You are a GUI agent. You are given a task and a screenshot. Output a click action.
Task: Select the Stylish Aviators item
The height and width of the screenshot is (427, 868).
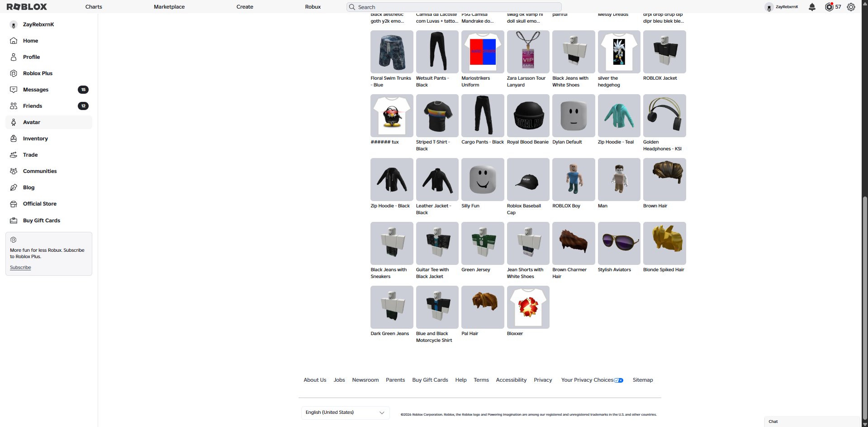(619, 243)
